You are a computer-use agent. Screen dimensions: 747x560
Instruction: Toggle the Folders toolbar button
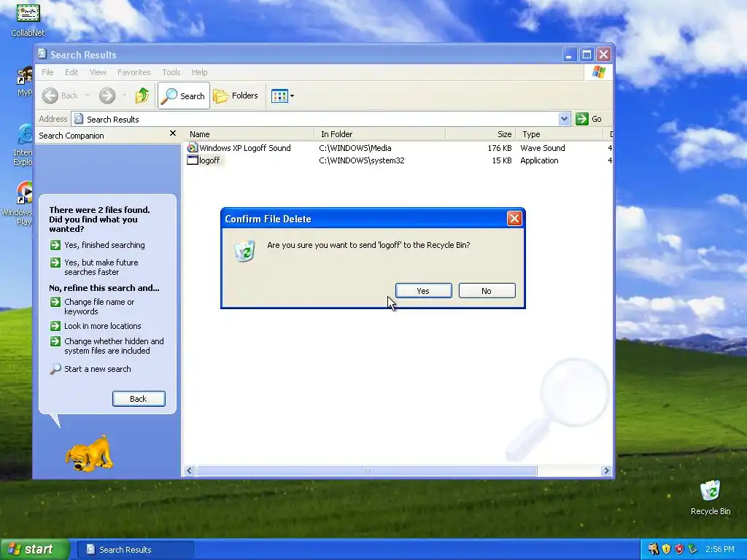point(236,96)
